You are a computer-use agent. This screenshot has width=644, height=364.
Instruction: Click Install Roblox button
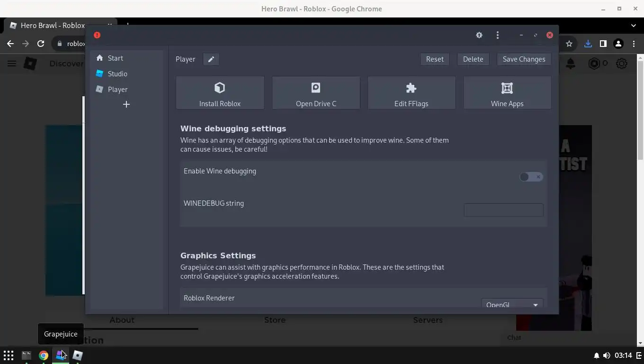click(x=220, y=93)
